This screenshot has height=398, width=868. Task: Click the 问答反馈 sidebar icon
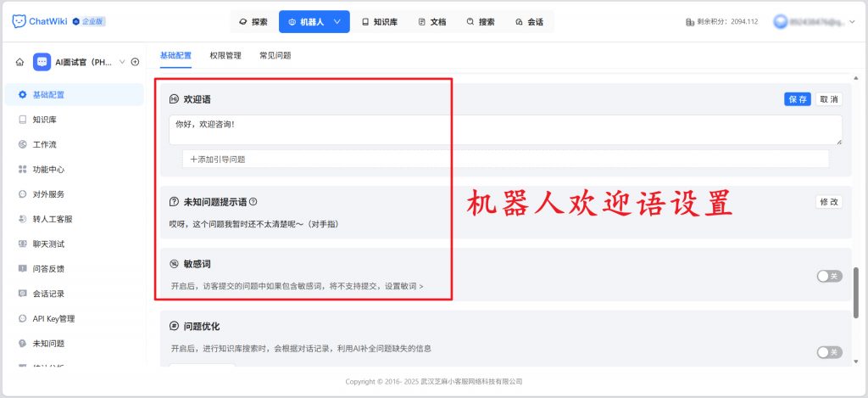point(22,269)
